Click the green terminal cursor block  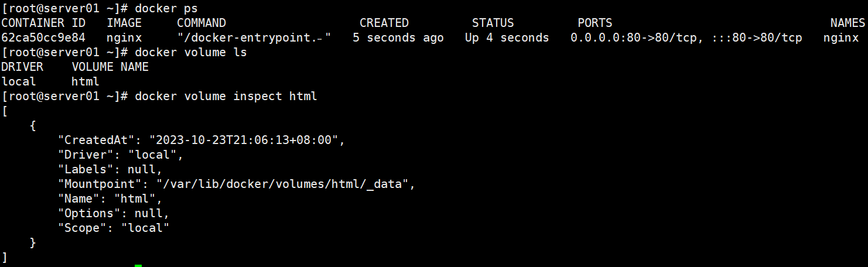(x=138, y=265)
